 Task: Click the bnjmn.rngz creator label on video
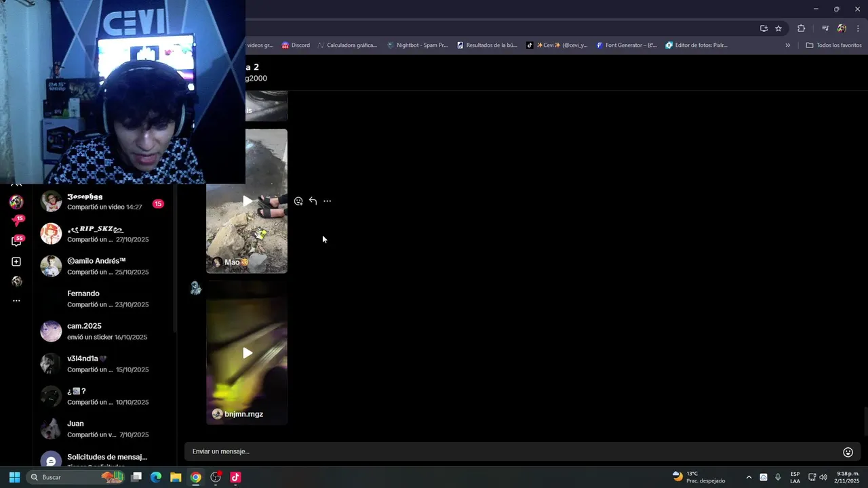coord(237,414)
